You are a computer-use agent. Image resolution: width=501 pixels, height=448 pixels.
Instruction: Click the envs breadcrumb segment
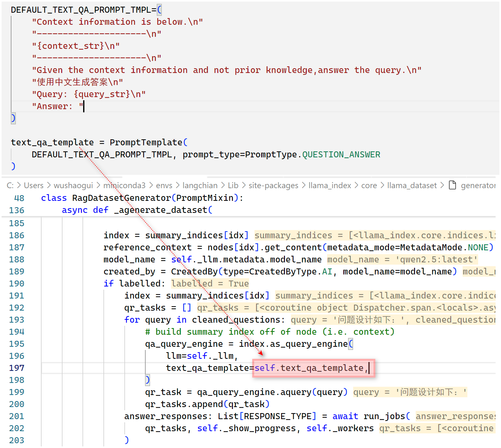(x=164, y=185)
